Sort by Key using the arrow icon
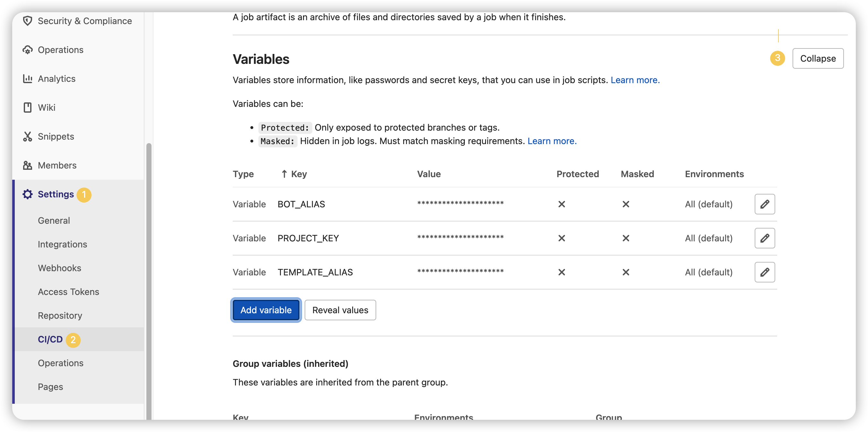 pos(284,174)
